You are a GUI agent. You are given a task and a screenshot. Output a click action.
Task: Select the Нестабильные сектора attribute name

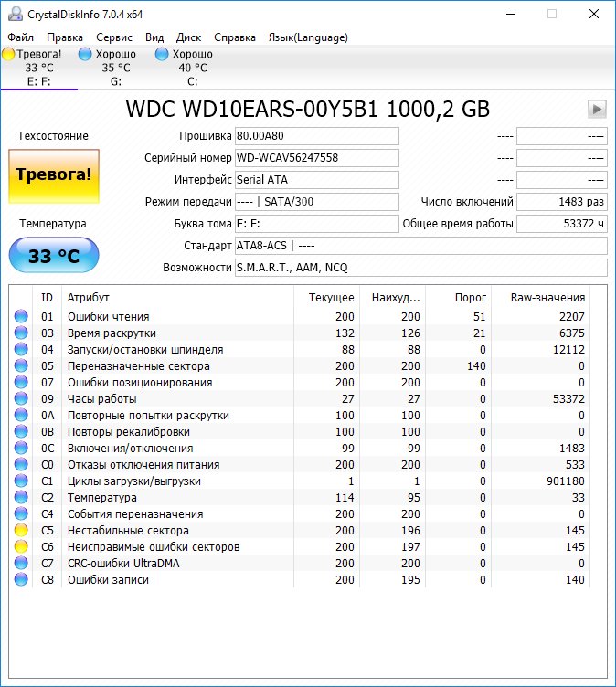(128, 530)
